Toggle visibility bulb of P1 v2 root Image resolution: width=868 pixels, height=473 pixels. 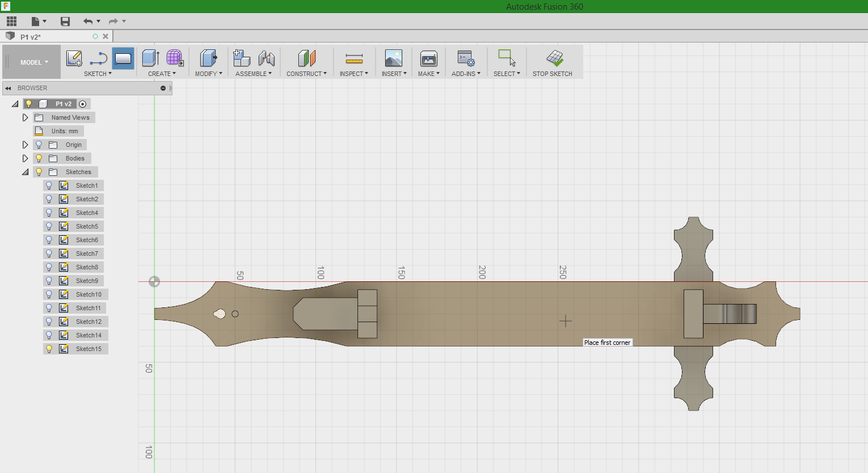coord(28,104)
